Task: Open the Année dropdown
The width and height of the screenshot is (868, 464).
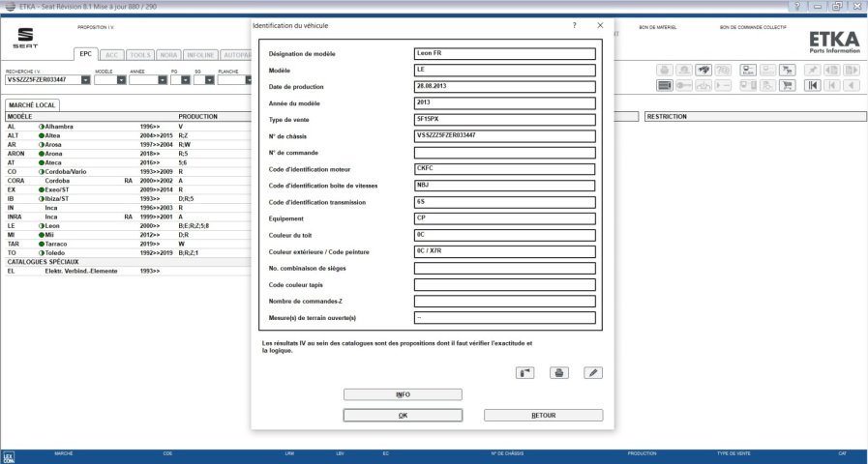Action: 163,80
